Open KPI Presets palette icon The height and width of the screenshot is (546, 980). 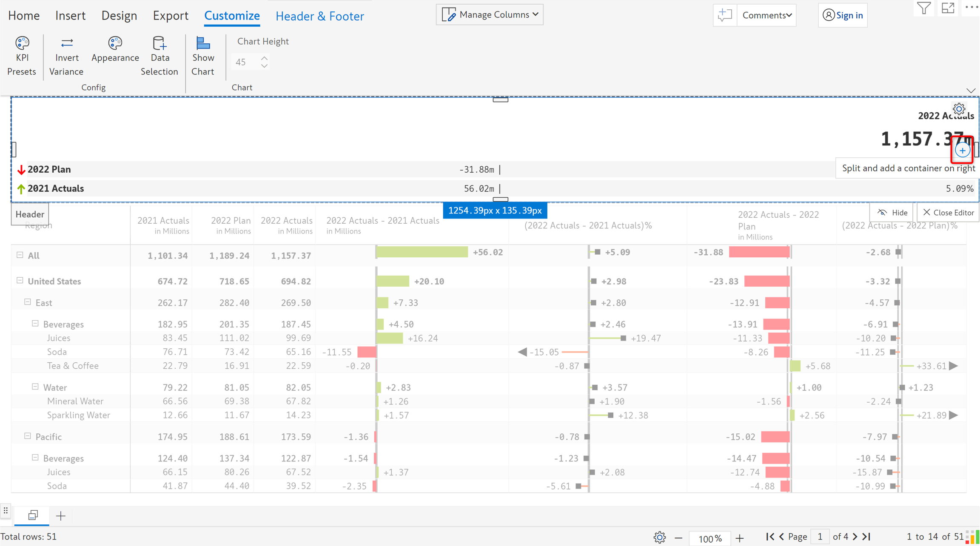(22, 43)
